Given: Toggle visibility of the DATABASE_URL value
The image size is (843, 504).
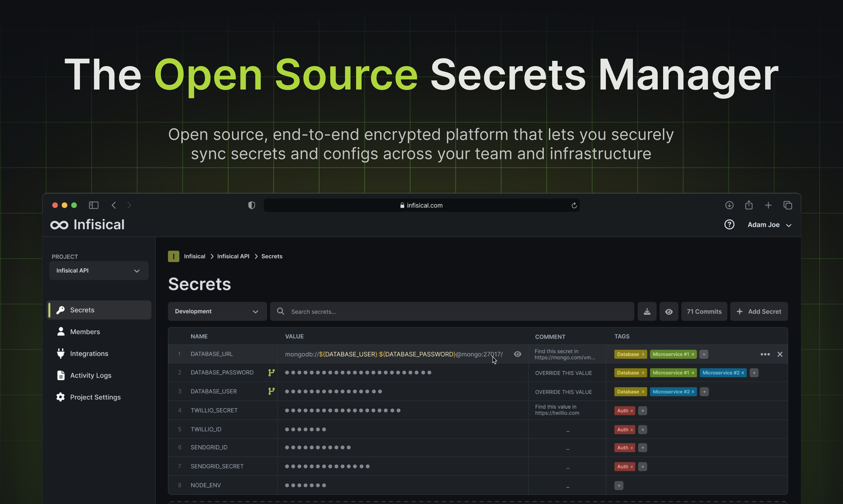Looking at the screenshot, I should click(517, 354).
